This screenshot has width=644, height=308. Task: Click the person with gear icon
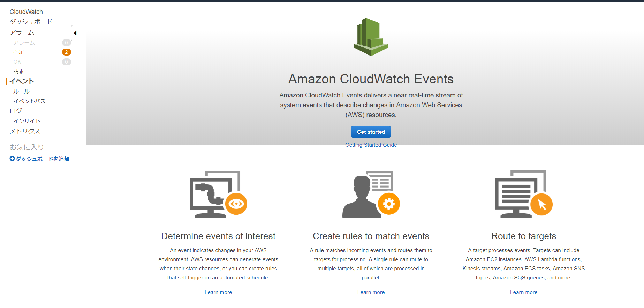[x=371, y=194]
